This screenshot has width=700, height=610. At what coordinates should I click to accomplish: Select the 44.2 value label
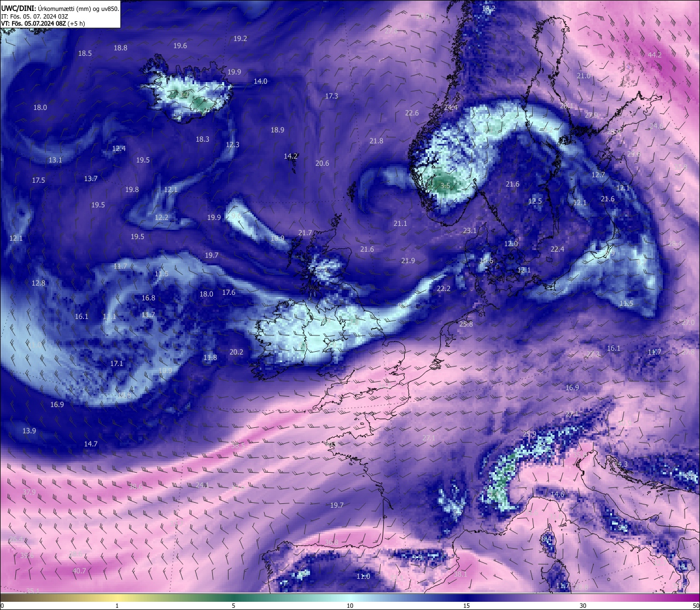[x=655, y=55]
